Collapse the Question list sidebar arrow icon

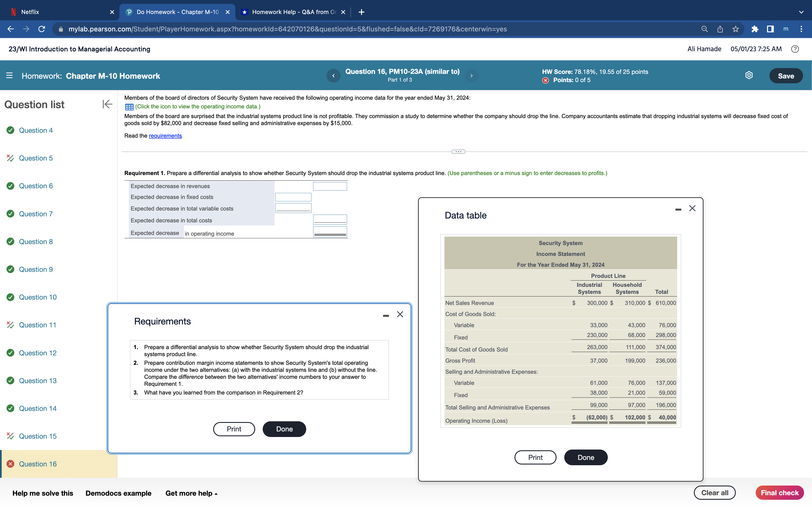point(107,104)
